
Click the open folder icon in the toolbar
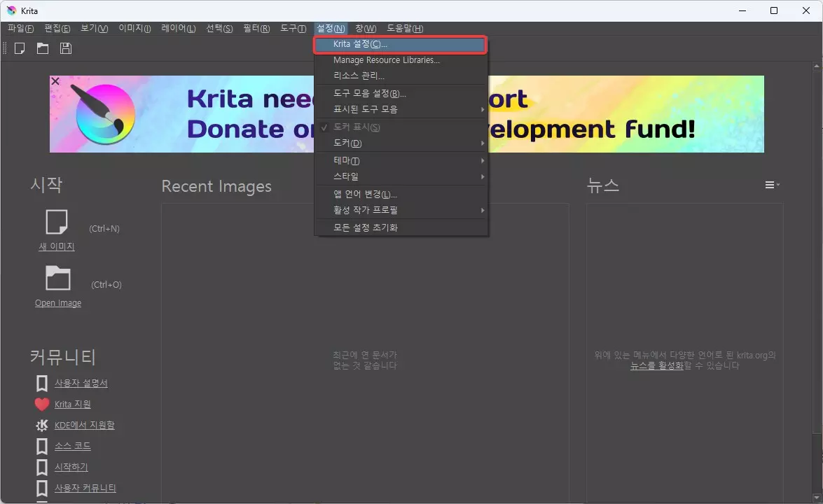click(x=43, y=48)
